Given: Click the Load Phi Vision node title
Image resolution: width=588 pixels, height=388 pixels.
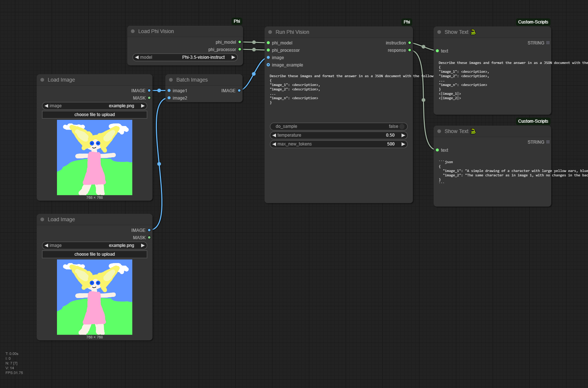Looking at the screenshot, I should coord(156,31).
